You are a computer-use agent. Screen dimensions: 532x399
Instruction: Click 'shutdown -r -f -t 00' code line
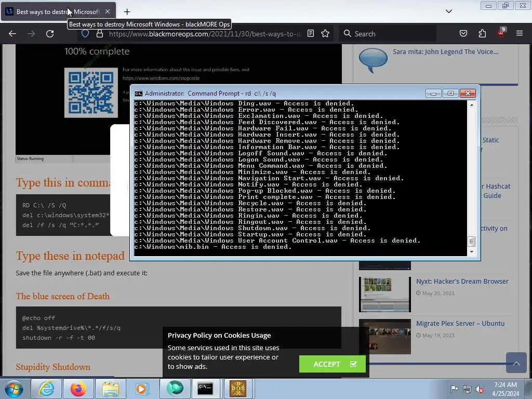[x=59, y=338]
